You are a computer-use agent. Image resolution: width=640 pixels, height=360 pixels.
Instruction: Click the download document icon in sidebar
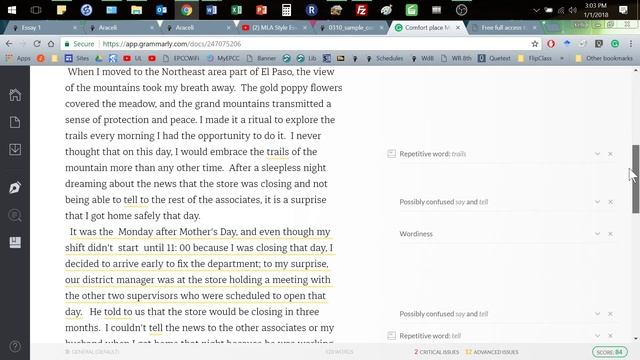pyautogui.click(x=15, y=149)
